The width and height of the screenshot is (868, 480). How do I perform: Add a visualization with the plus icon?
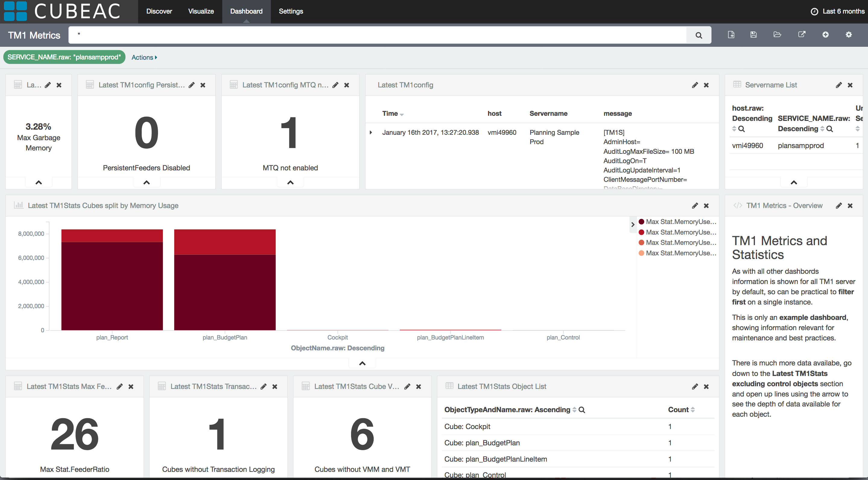click(825, 35)
